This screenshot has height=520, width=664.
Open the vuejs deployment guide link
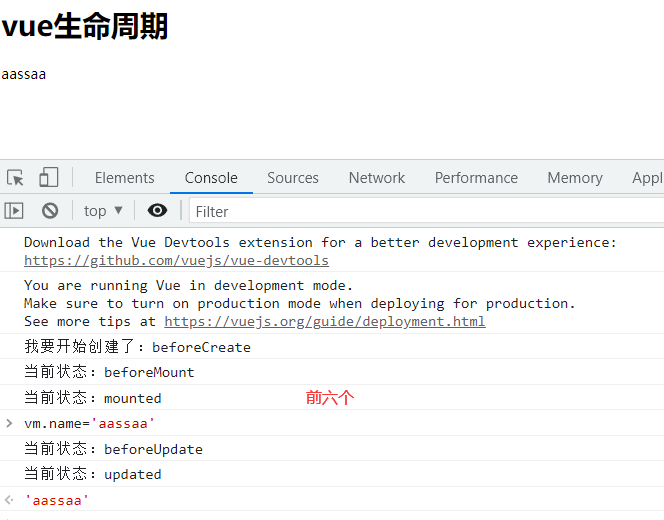(324, 321)
